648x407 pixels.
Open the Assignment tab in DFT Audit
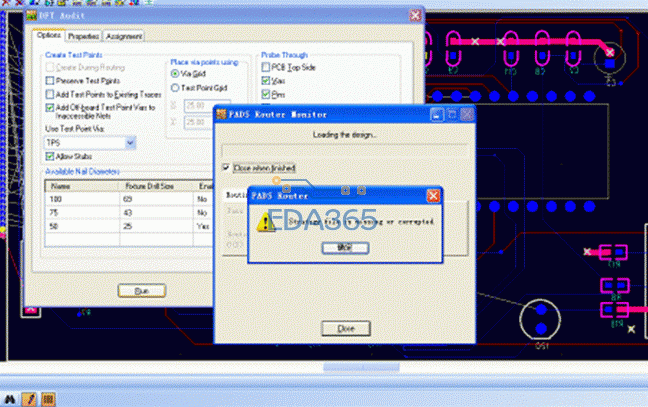(124, 36)
